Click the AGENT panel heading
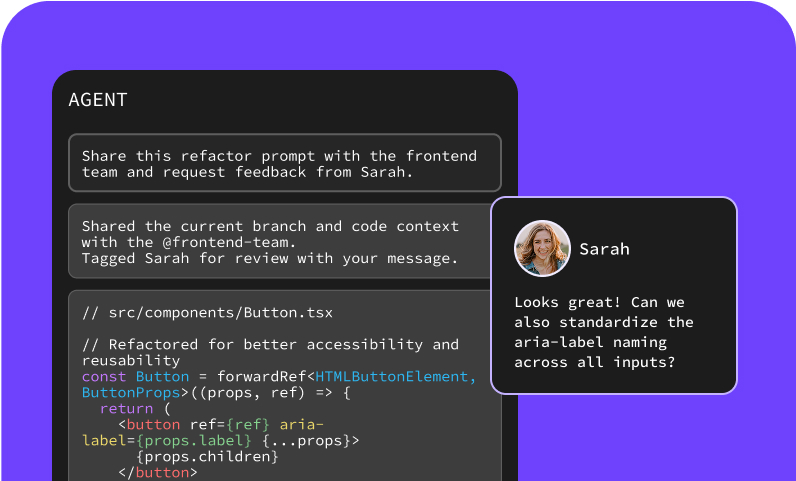 (97, 100)
